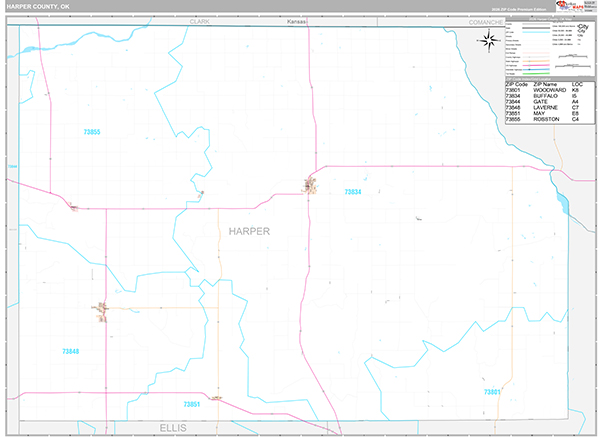Click the Market Maps logo
The width and height of the screenshot is (600, 437).
577,7
